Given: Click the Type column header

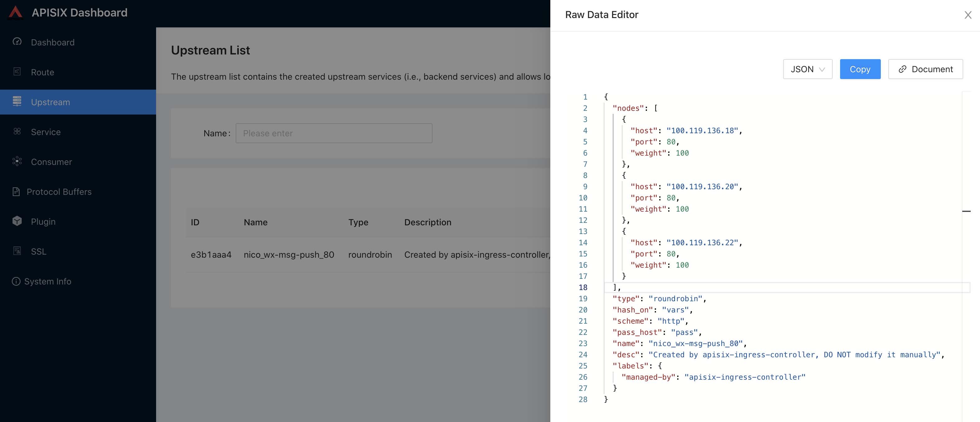Looking at the screenshot, I should pos(358,223).
